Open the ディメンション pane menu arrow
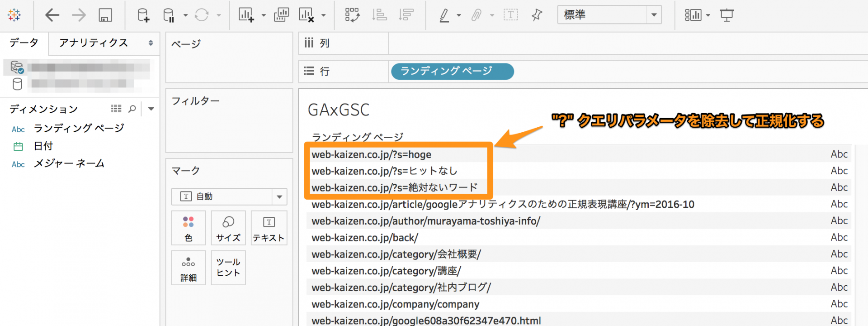The image size is (868, 326). (151, 109)
